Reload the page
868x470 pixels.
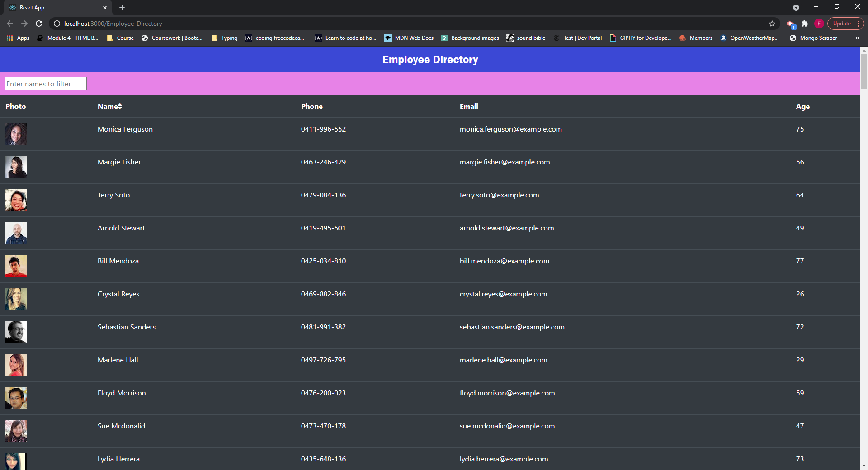point(39,23)
